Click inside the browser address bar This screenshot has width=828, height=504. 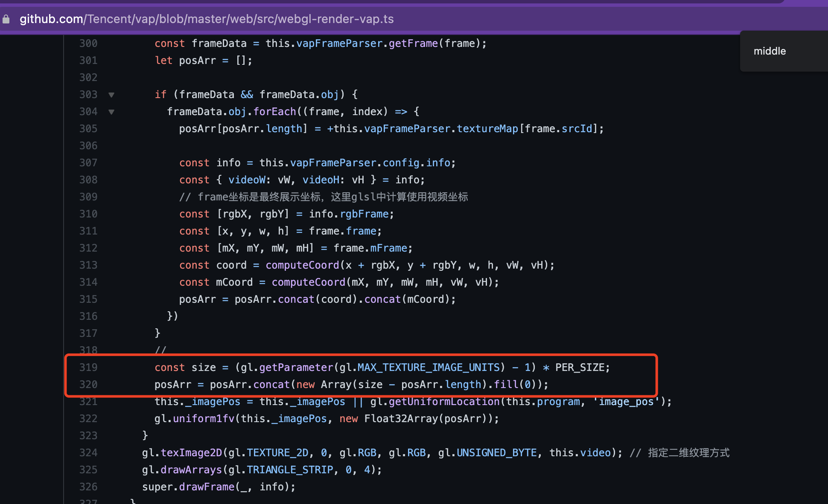tap(256, 19)
